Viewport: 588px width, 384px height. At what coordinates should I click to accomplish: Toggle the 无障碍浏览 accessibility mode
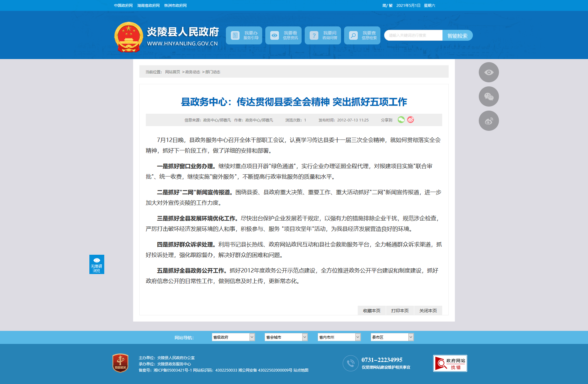click(x=97, y=264)
